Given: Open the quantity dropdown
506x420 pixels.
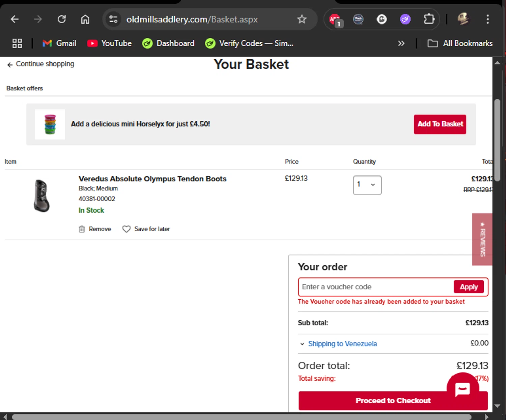Looking at the screenshot, I should coord(367,185).
